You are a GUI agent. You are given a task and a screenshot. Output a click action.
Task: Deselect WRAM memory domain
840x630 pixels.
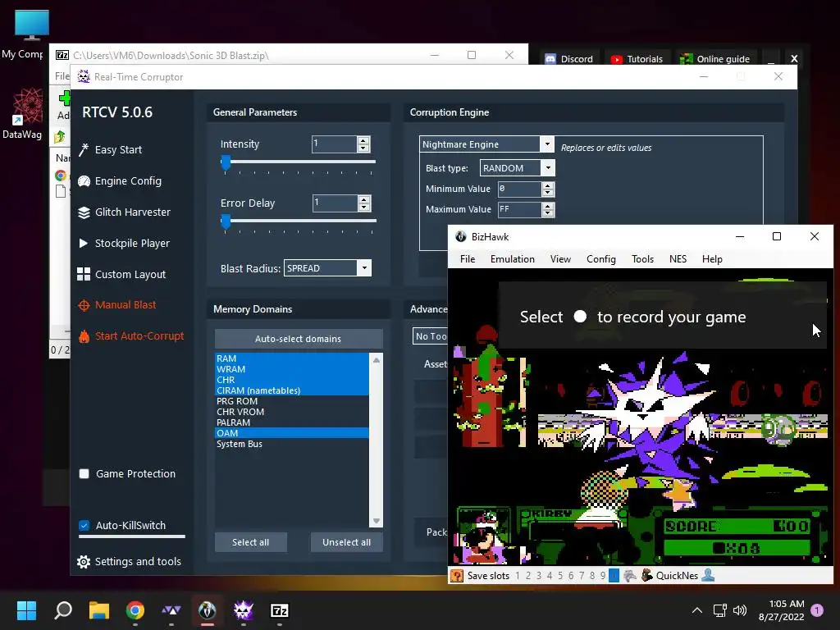tap(291, 369)
